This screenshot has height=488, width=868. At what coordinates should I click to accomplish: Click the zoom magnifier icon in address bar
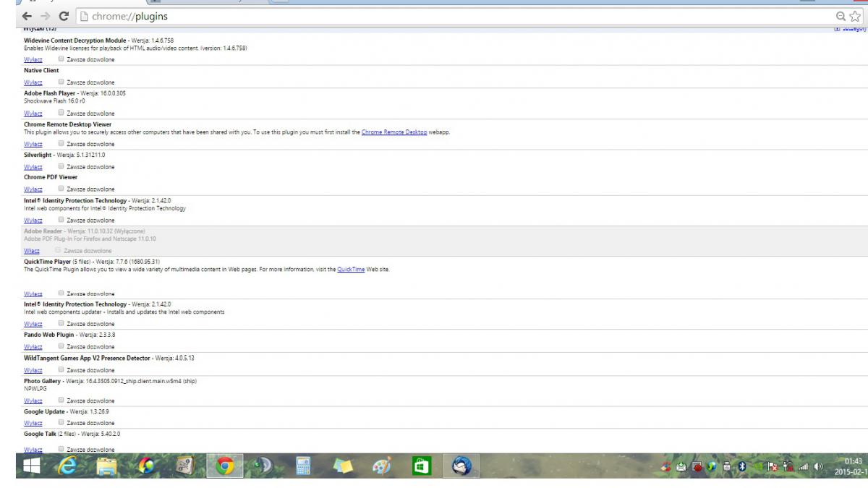point(841,16)
